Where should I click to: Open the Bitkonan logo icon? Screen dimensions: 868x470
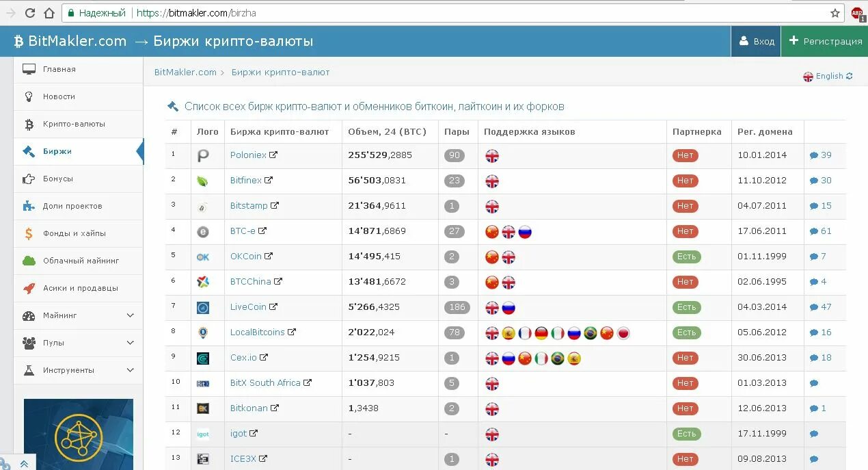(x=203, y=409)
